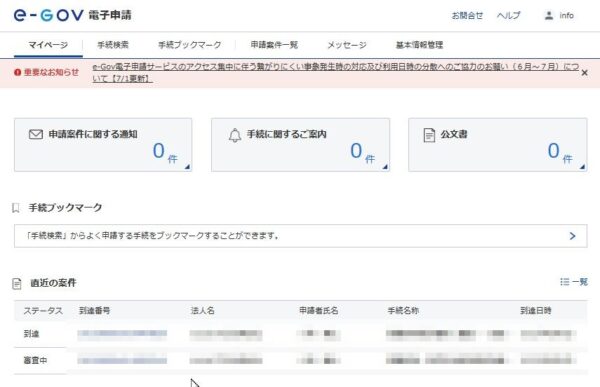Click the e-Gov 電子申請 logo

point(73,15)
